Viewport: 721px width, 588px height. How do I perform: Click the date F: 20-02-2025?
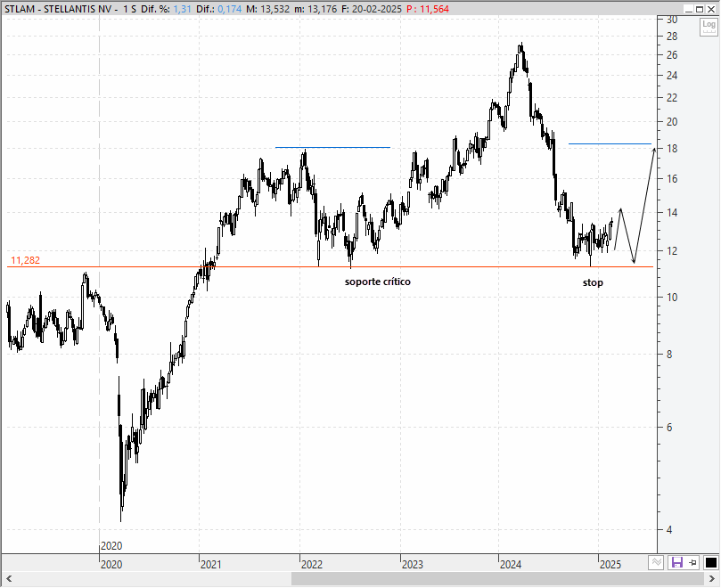pyautogui.click(x=372, y=9)
